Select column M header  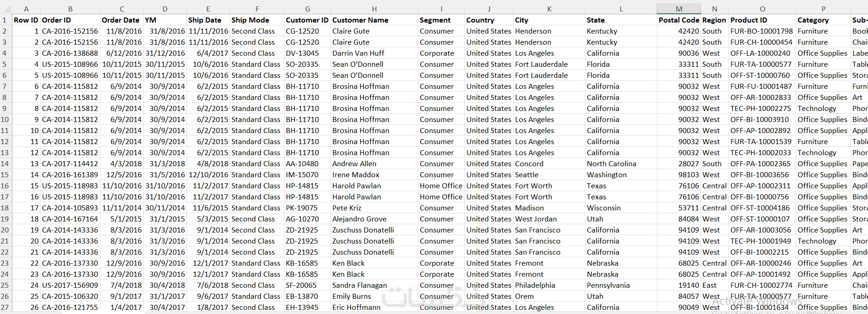(679, 9)
